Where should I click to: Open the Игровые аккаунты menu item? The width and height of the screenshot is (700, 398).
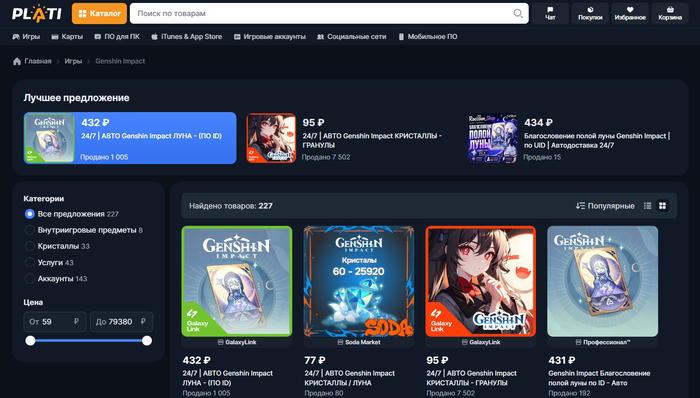[x=270, y=37]
